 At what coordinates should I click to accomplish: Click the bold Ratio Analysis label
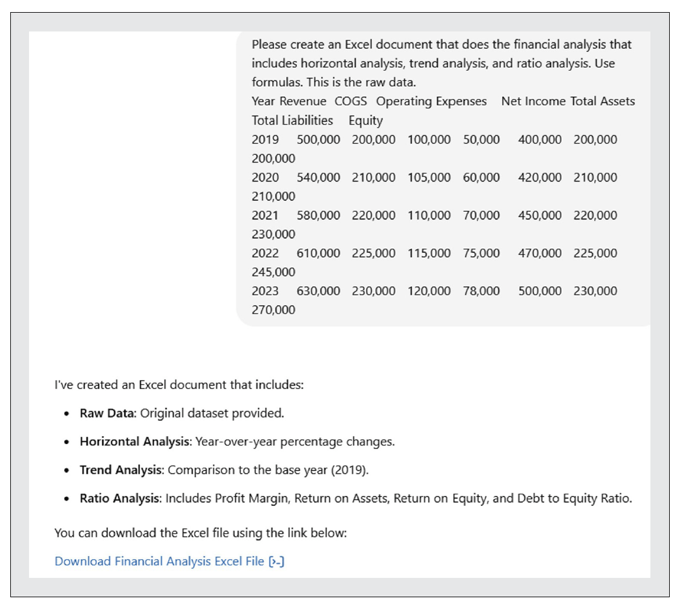click(x=119, y=499)
